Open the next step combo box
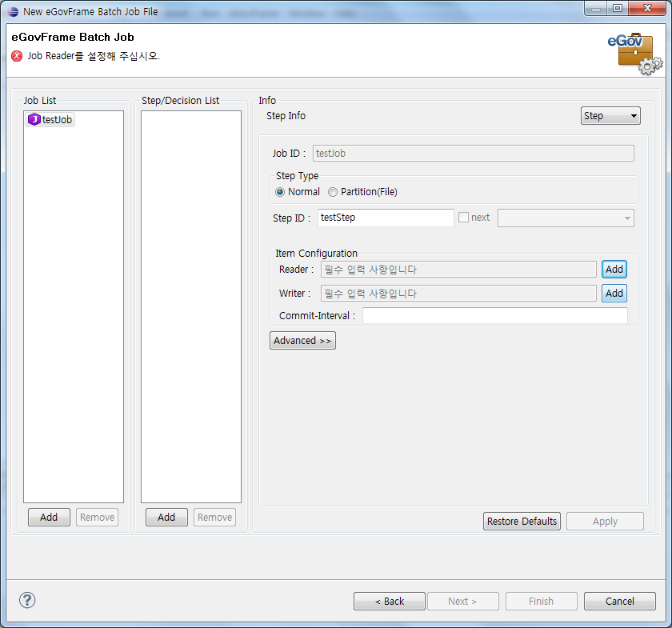This screenshot has height=628, width=672. [566, 218]
